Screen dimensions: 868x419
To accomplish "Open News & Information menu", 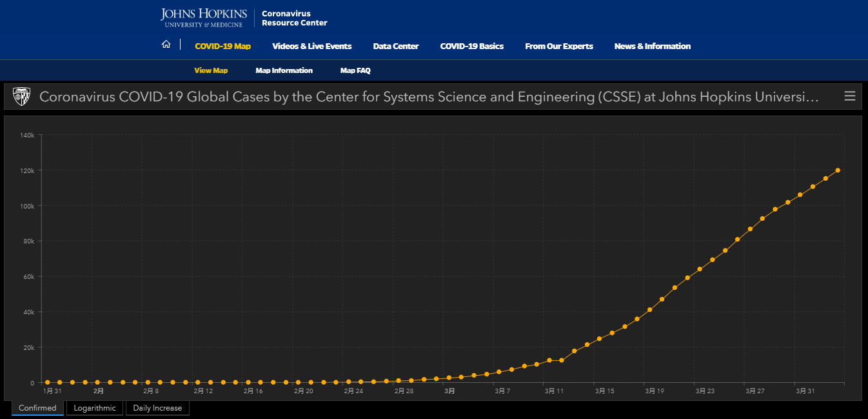I will pos(653,46).
